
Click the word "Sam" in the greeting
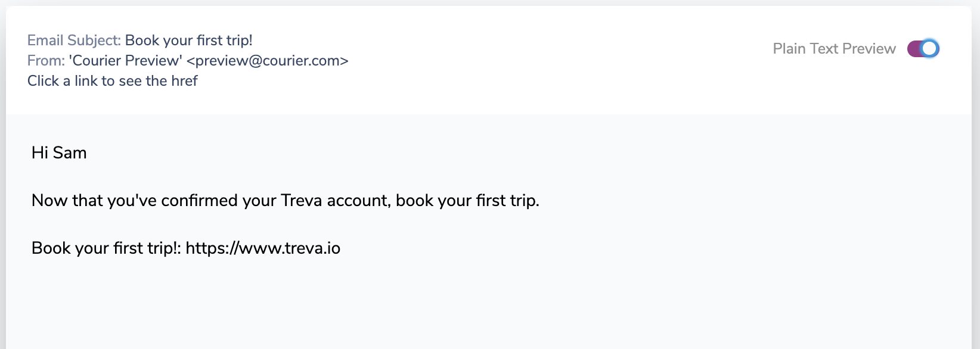click(x=70, y=153)
